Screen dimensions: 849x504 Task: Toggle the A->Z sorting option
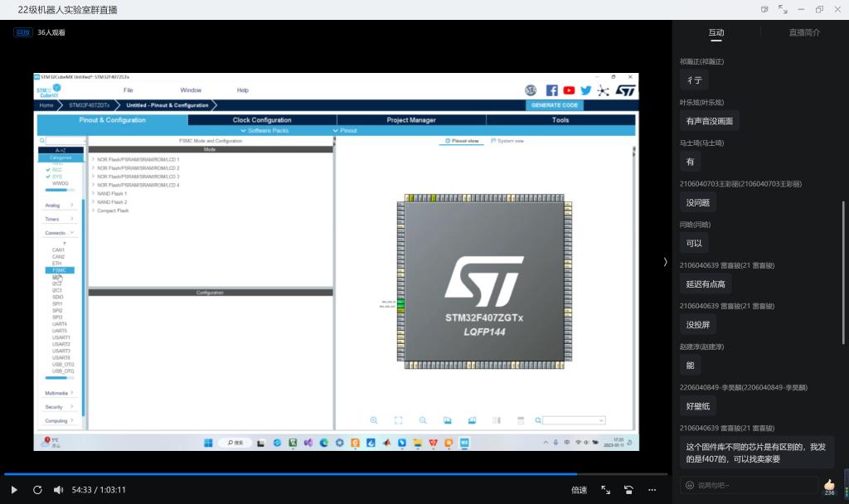pyautogui.click(x=61, y=150)
